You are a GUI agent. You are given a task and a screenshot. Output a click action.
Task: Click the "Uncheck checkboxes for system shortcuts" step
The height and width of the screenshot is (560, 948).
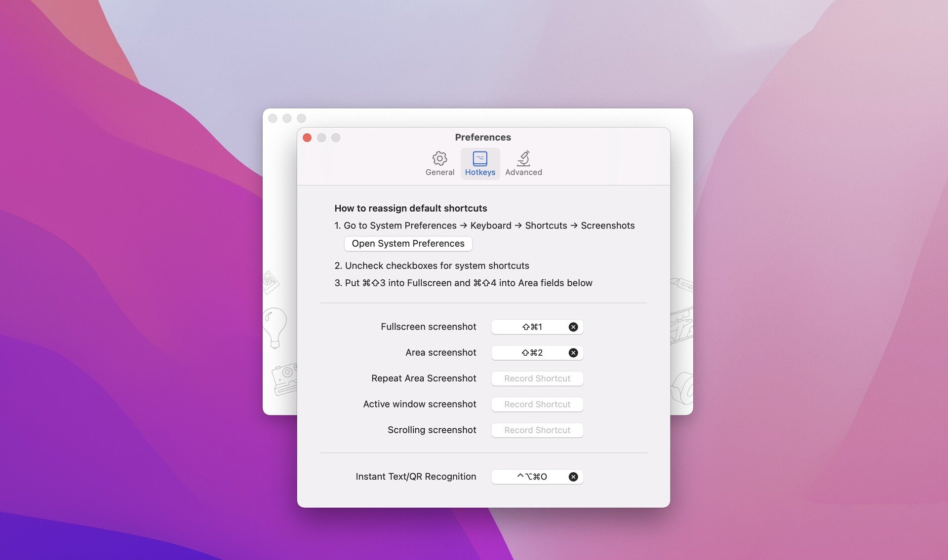(x=437, y=266)
